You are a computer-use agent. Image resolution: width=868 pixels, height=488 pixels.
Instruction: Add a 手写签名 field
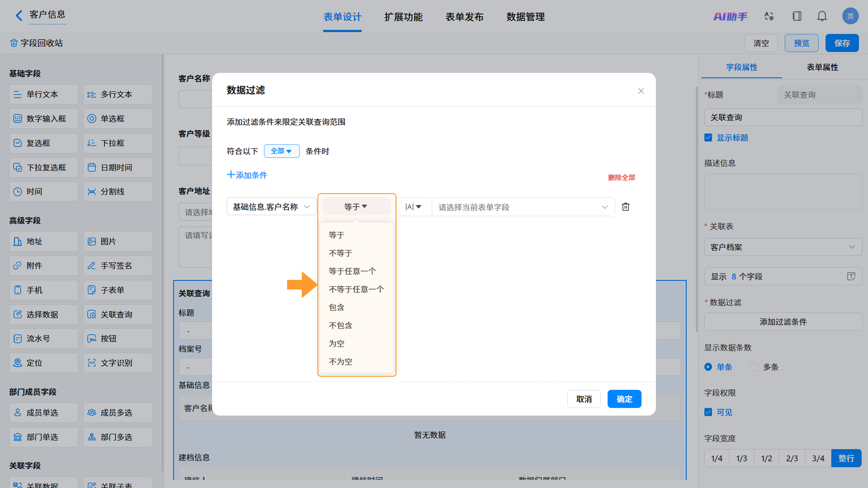point(118,265)
